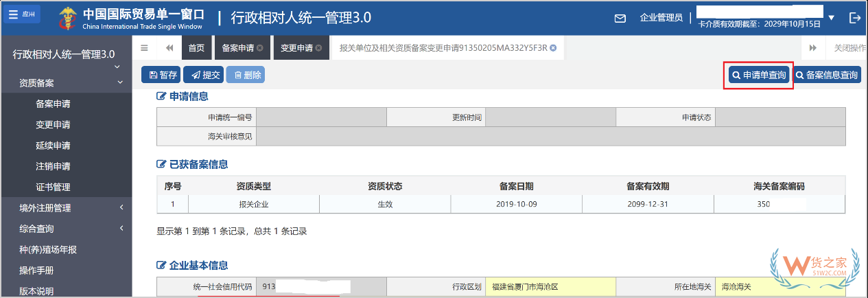Sort by 资质类型 column header
The height and width of the screenshot is (298, 868).
pyautogui.click(x=254, y=185)
